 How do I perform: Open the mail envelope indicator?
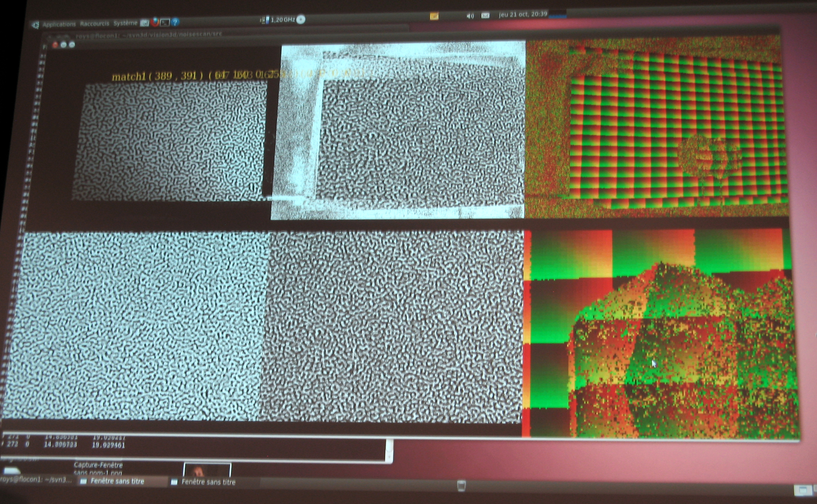tap(485, 15)
